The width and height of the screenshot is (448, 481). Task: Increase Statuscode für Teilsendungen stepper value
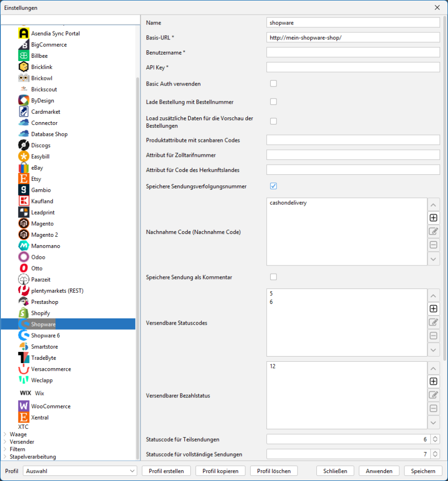[x=435, y=437]
